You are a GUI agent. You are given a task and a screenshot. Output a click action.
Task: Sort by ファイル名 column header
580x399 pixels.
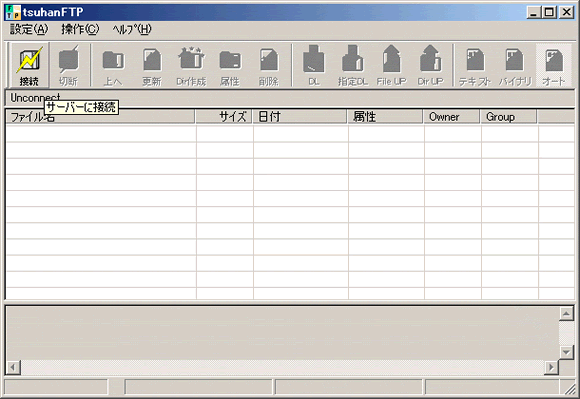[100, 117]
